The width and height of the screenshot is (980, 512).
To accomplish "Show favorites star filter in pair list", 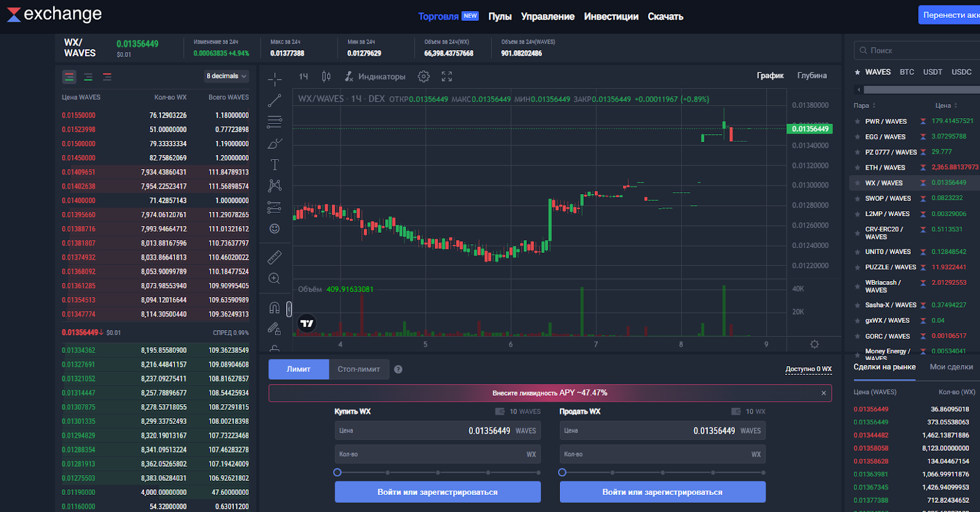I will 858,72.
